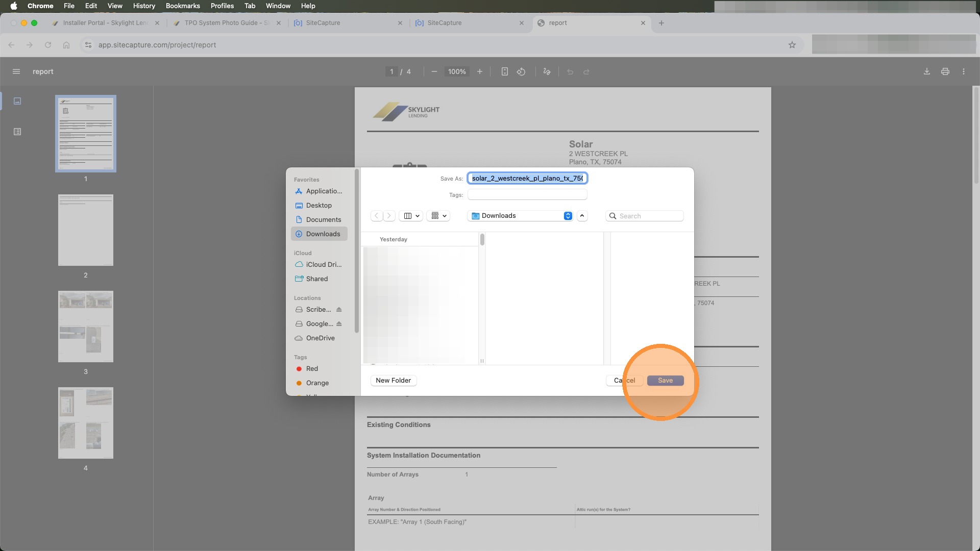Open the Bookmarks menu
Screen dimensions: 980x551
[183, 6]
